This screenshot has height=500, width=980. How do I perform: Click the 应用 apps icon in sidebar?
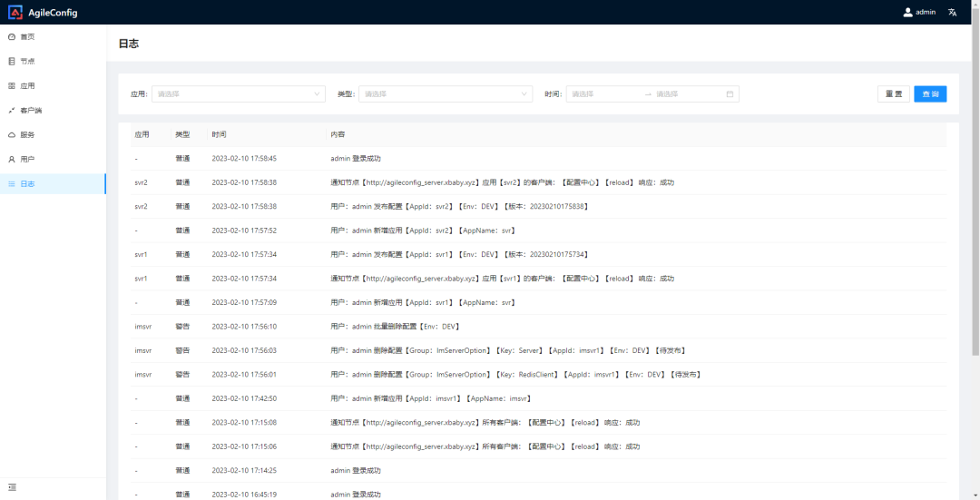[x=12, y=86]
